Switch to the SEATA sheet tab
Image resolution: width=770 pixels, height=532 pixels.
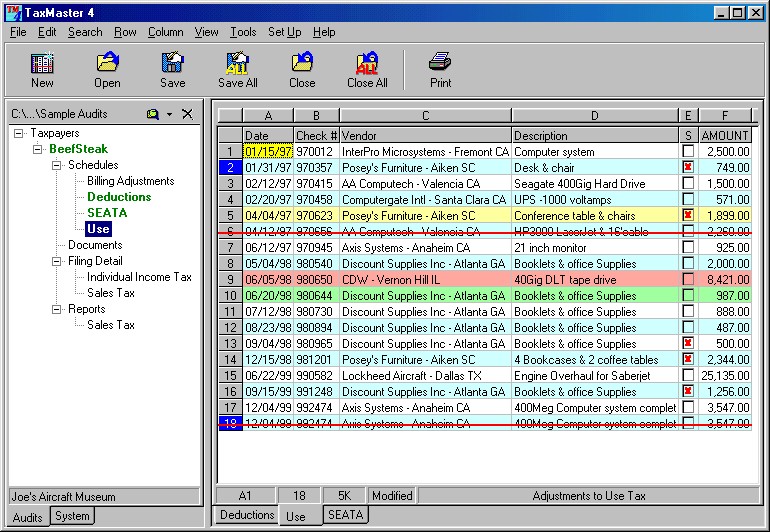tap(346, 515)
